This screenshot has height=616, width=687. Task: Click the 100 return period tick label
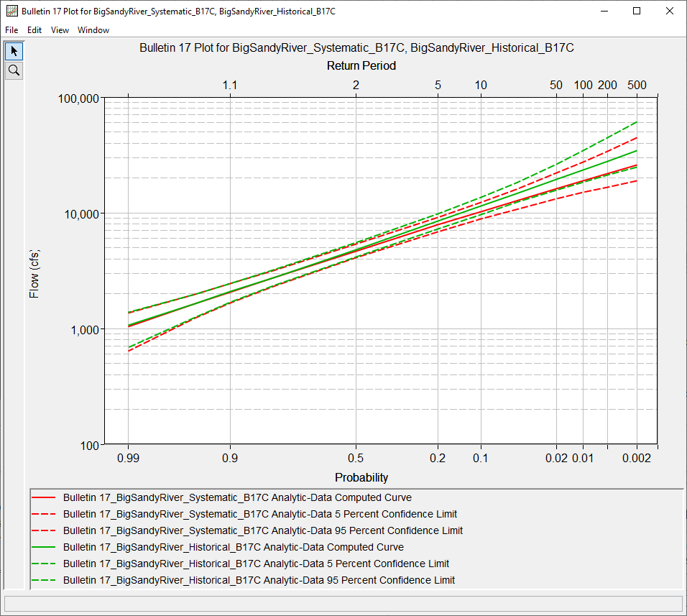[584, 85]
